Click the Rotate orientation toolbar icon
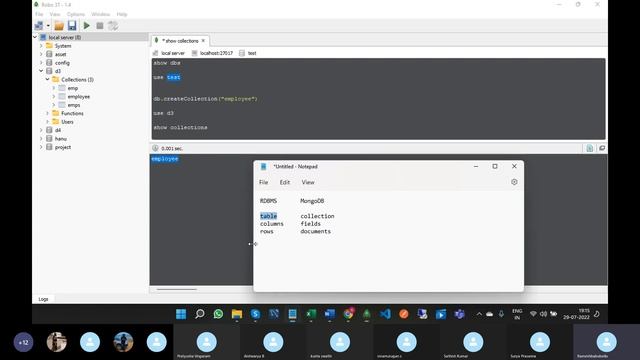This screenshot has width=640, height=360. 113,26
